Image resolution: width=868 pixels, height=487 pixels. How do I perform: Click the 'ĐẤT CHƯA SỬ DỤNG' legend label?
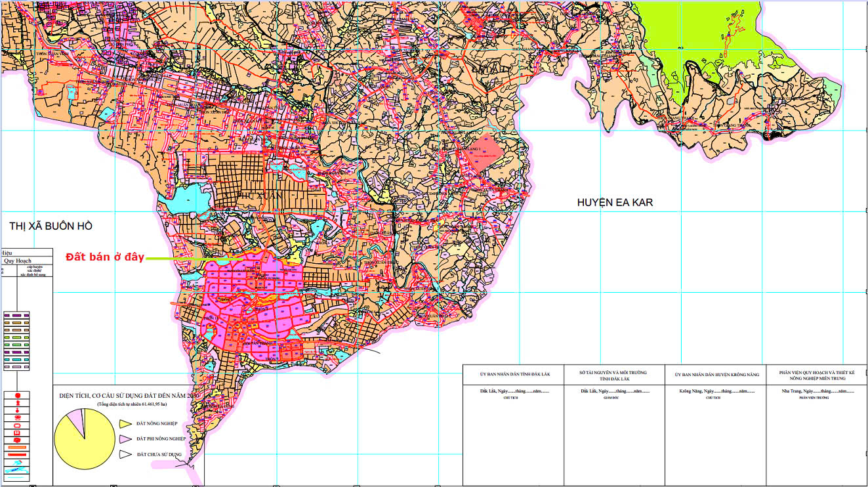click(158, 454)
